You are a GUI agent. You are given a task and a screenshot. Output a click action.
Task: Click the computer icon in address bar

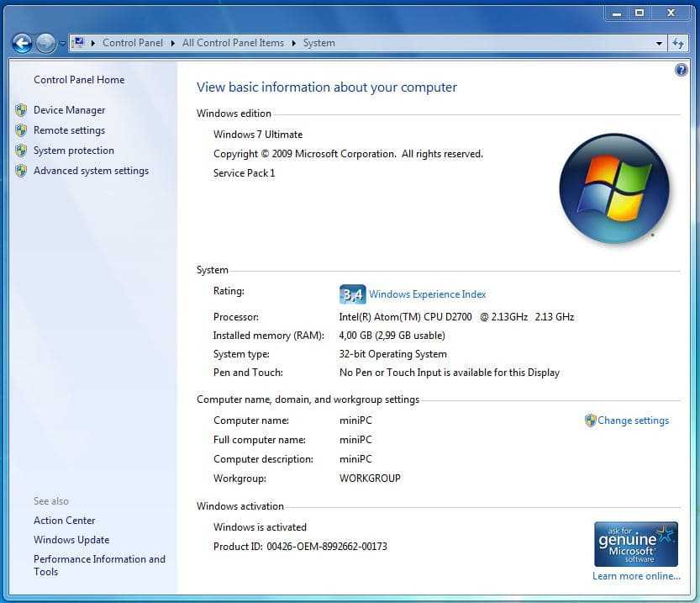click(79, 42)
